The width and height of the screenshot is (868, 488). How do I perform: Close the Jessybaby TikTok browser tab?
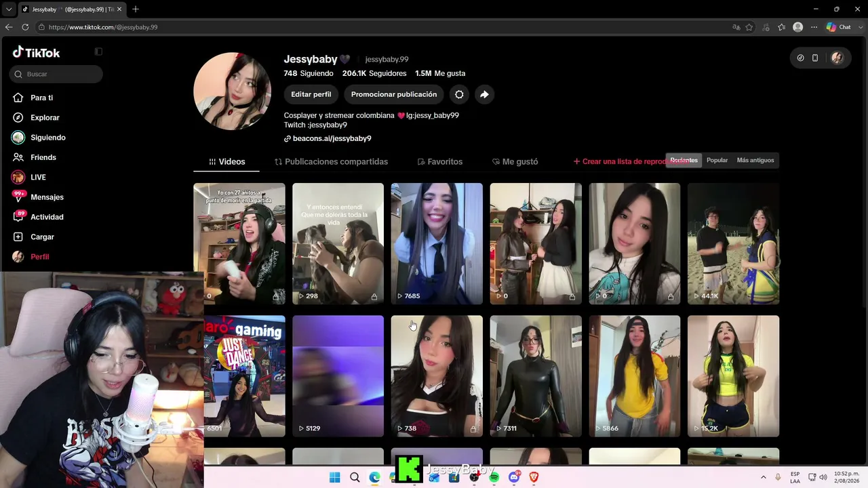click(119, 9)
